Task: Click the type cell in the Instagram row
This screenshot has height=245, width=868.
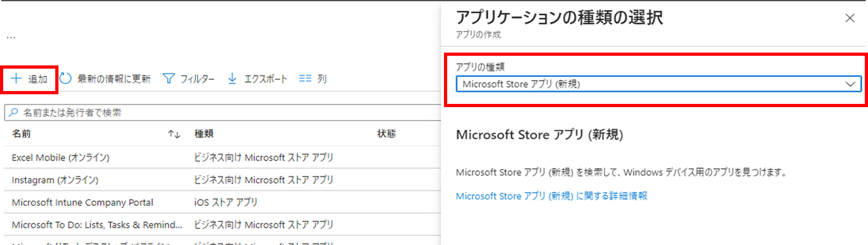Action: pyautogui.click(x=264, y=180)
